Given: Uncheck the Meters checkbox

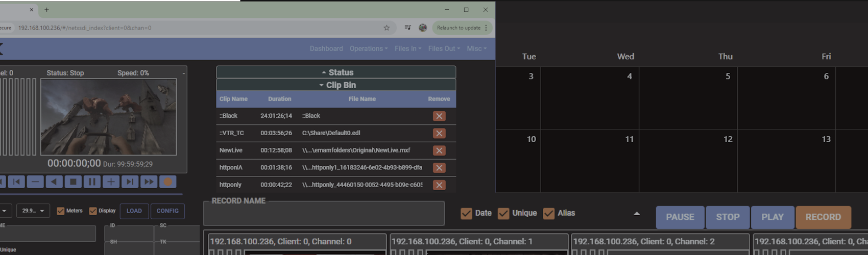Looking at the screenshot, I should pos(61,211).
